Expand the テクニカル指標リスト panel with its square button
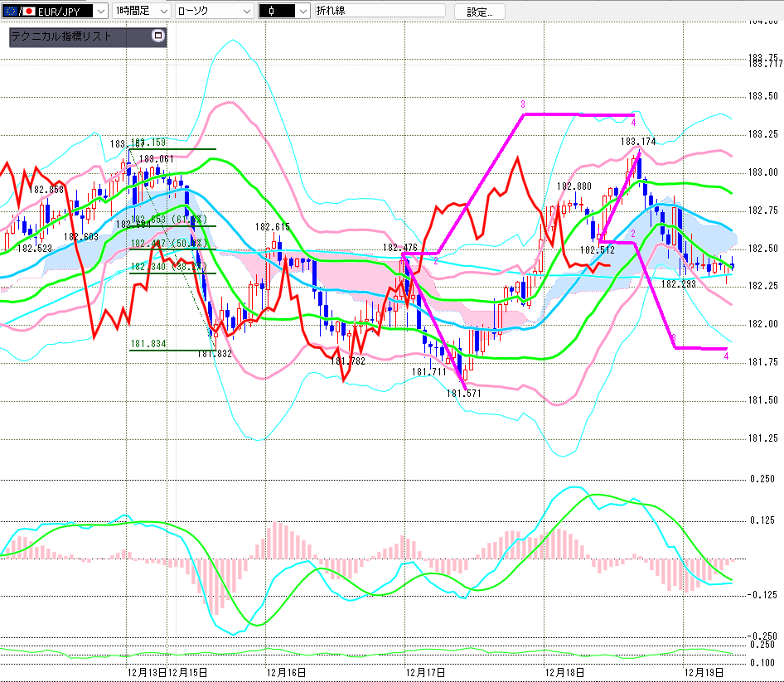784x682 pixels. [x=158, y=36]
